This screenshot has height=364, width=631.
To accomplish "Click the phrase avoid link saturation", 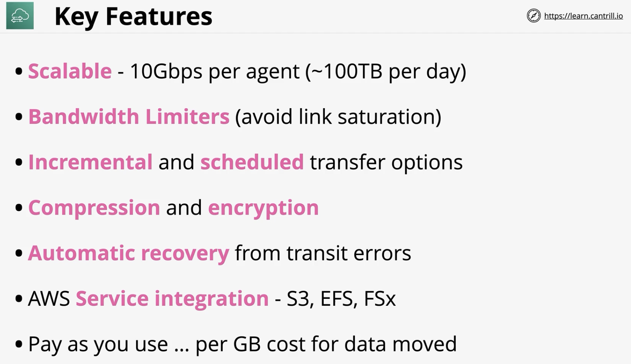I will pos(338,117).
